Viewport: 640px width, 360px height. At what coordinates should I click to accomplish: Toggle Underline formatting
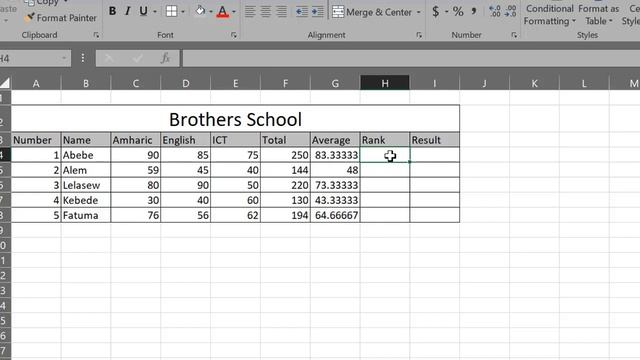(x=143, y=11)
